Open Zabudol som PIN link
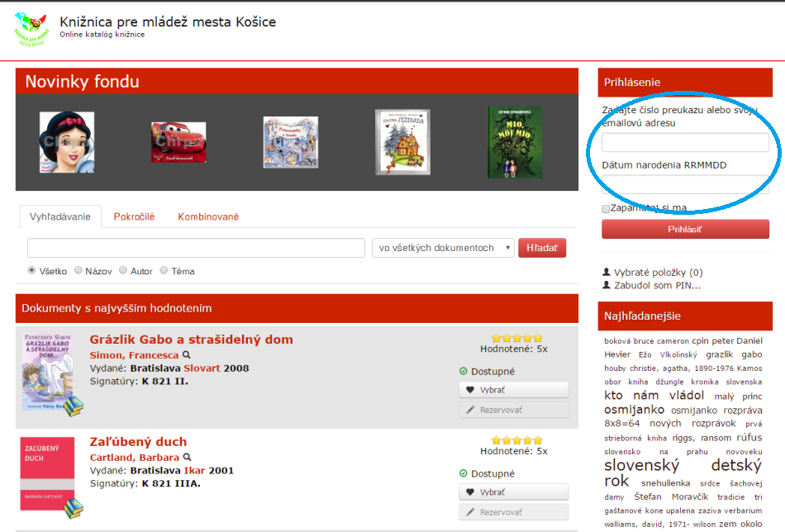The height and width of the screenshot is (532, 785). click(x=658, y=285)
